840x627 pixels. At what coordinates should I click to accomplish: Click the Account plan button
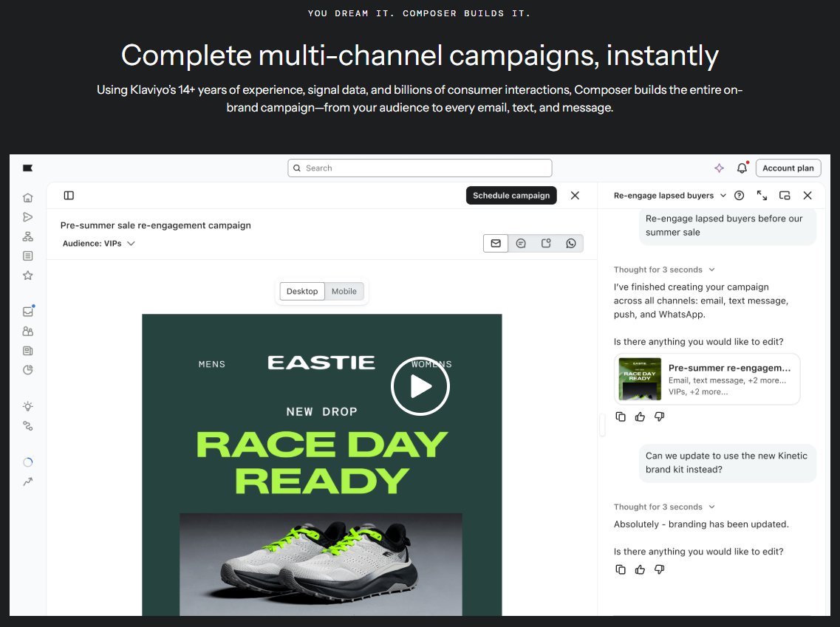pyautogui.click(x=788, y=168)
